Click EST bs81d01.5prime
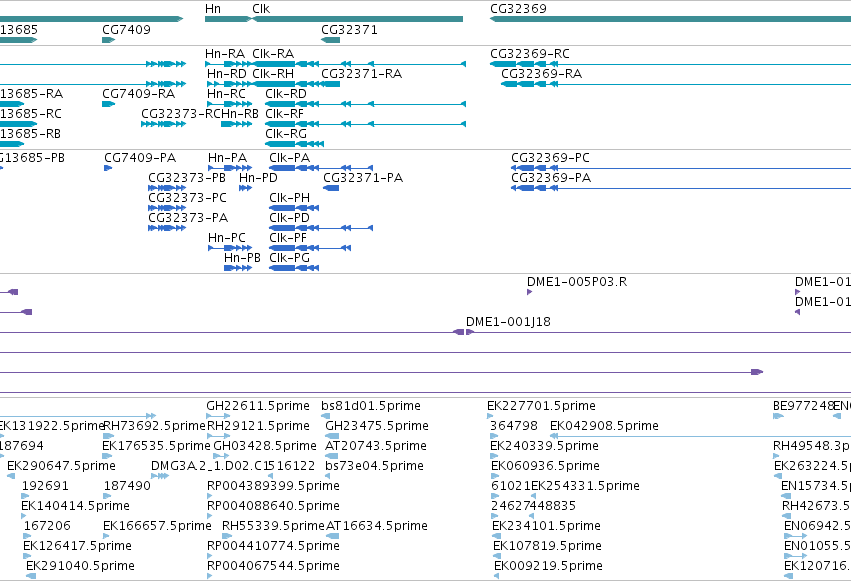The width and height of the screenshot is (851, 581). pyautogui.click(x=371, y=406)
